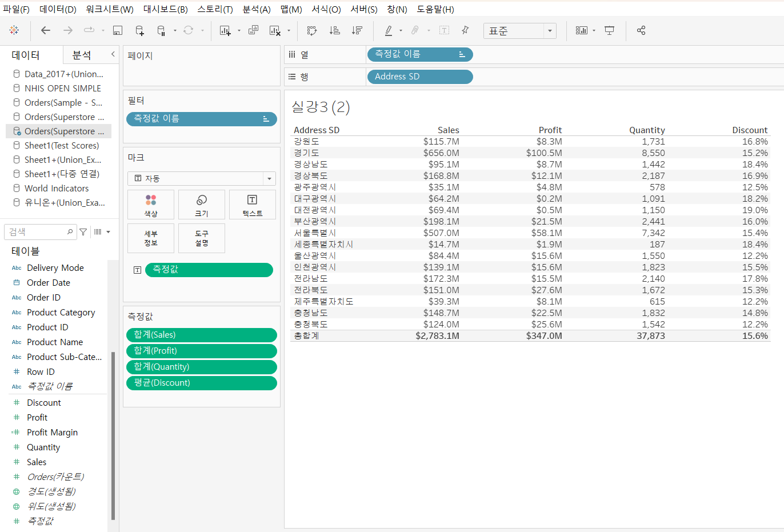The height and width of the screenshot is (532, 784).
Task: Open the dropdown arrow next to New Worksheet
Action: coord(239,31)
